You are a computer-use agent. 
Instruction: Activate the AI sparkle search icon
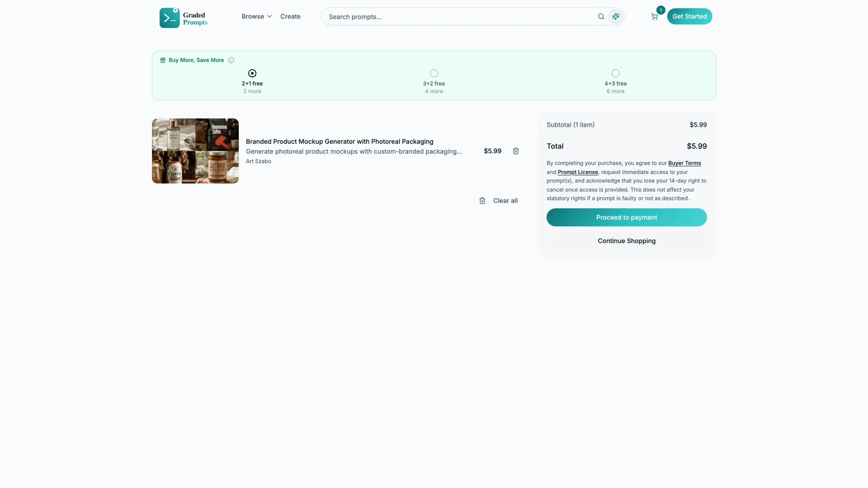point(615,17)
